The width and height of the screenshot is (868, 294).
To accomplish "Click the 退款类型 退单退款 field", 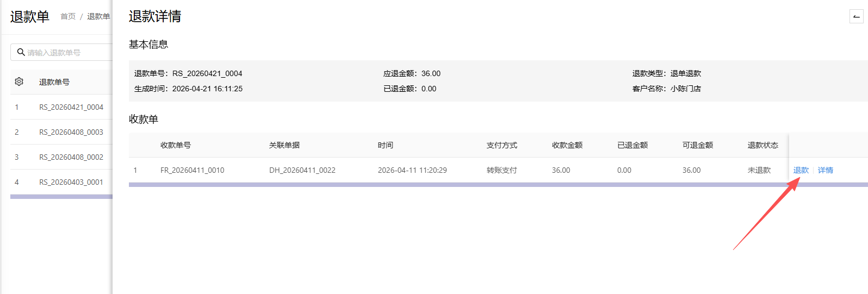I will pyautogui.click(x=667, y=73).
